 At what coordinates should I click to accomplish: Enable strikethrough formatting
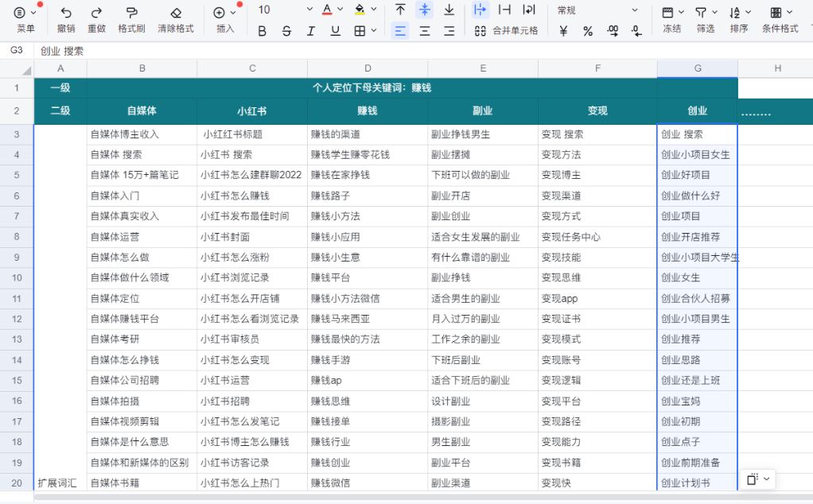tap(286, 30)
